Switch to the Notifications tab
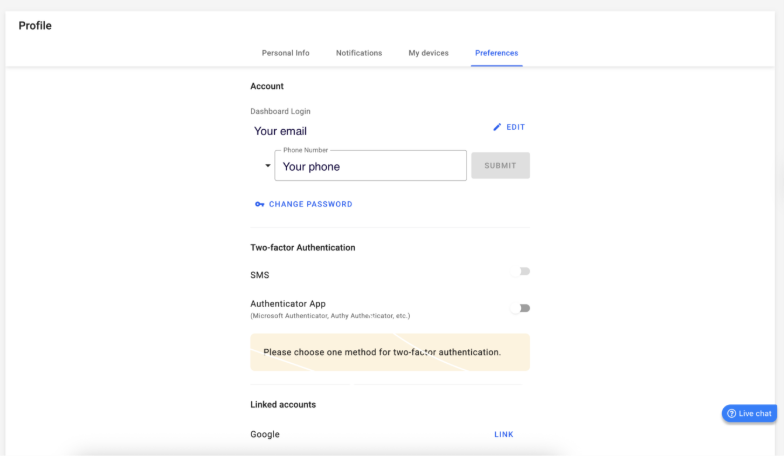Viewport: 784px width, 456px height. pyautogui.click(x=359, y=53)
